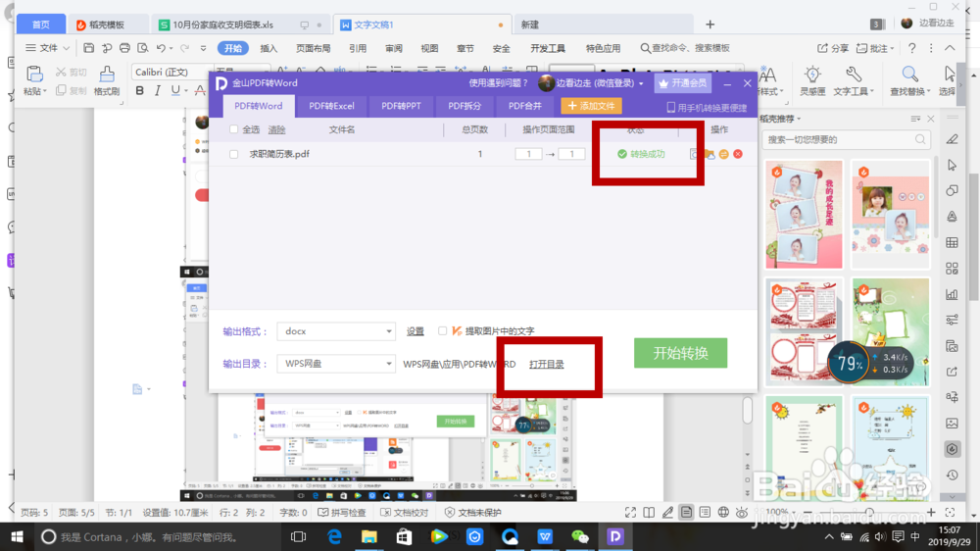Open the 插入 ribbon tab
980x551 pixels.
point(269,48)
